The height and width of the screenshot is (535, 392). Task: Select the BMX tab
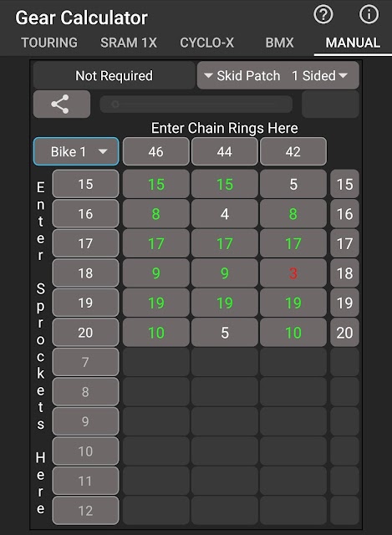click(x=279, y=43)
